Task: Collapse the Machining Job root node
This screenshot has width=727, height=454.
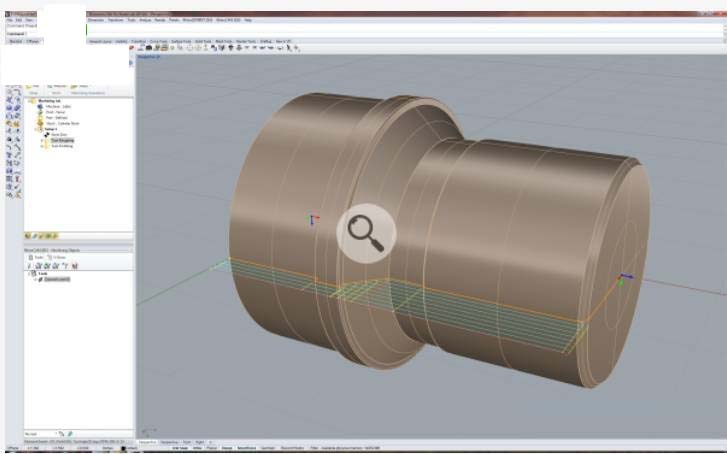Action: [x=29, y=101]
